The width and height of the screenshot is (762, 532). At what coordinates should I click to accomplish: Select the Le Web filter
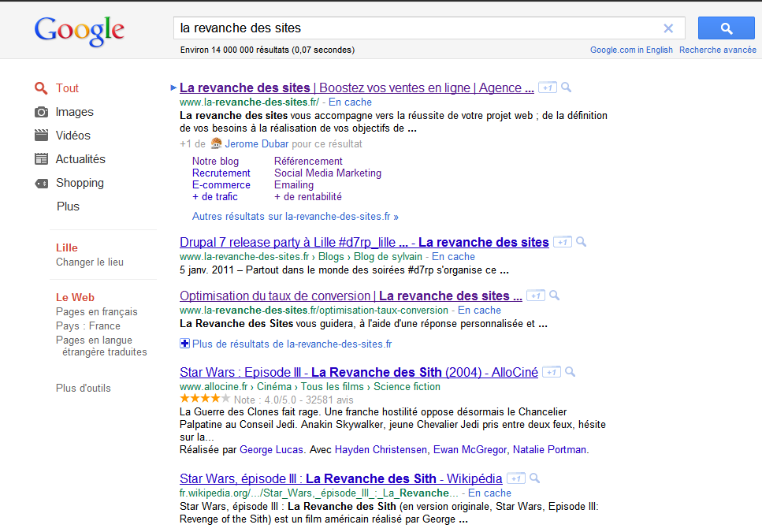75,297
